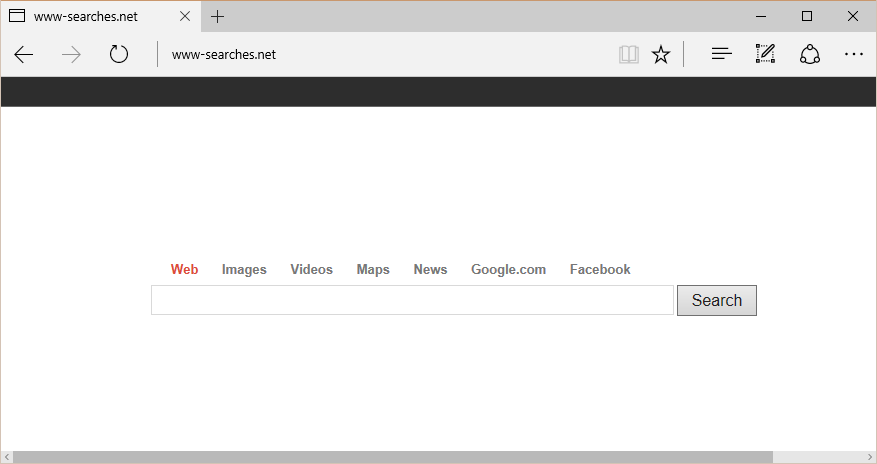
Task: Close the www-searches.net tab
Action: point(185,16)
